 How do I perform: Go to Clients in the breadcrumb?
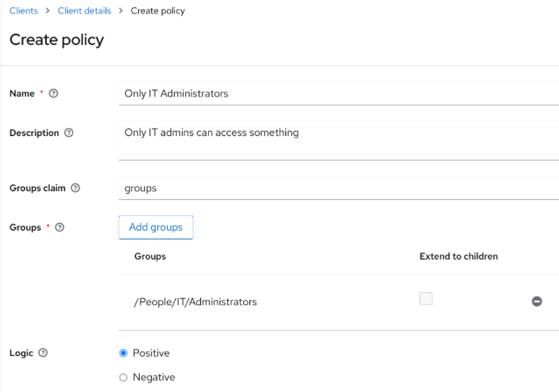tap(23, 11)
